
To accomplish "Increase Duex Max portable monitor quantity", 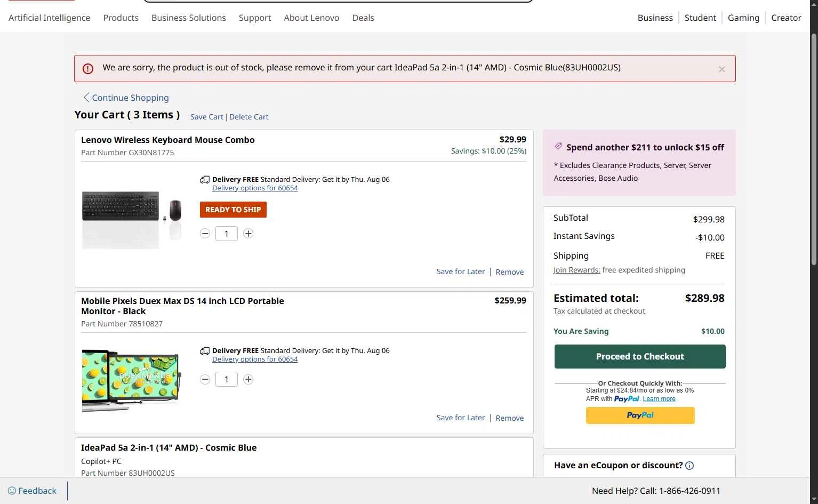I will (x=248, y=380).
